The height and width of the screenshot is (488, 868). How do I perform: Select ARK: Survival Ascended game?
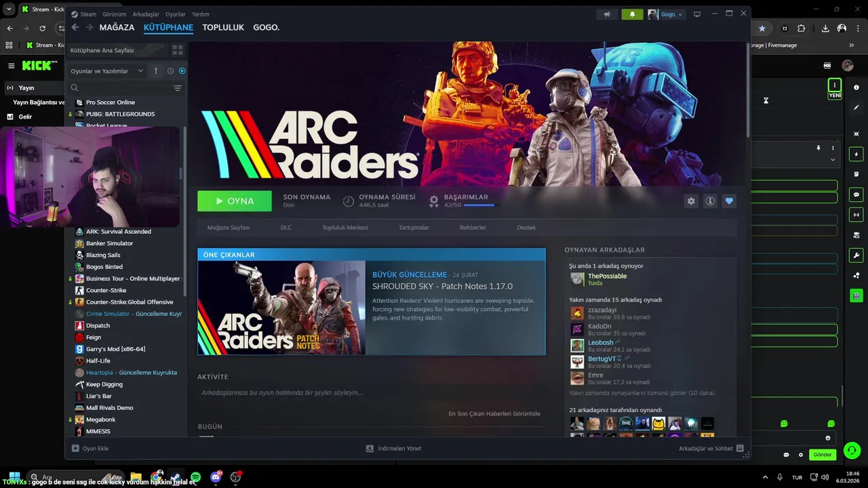[119, 232]
